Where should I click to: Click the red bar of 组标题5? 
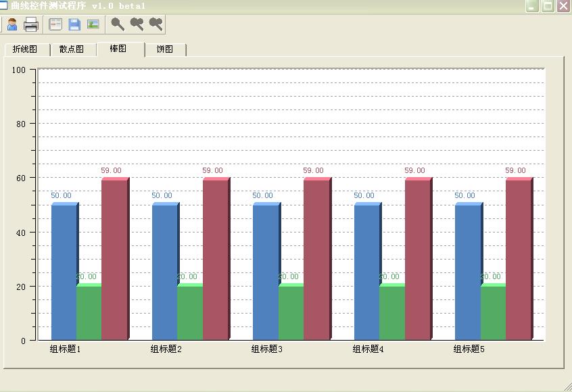coord(518,260)
